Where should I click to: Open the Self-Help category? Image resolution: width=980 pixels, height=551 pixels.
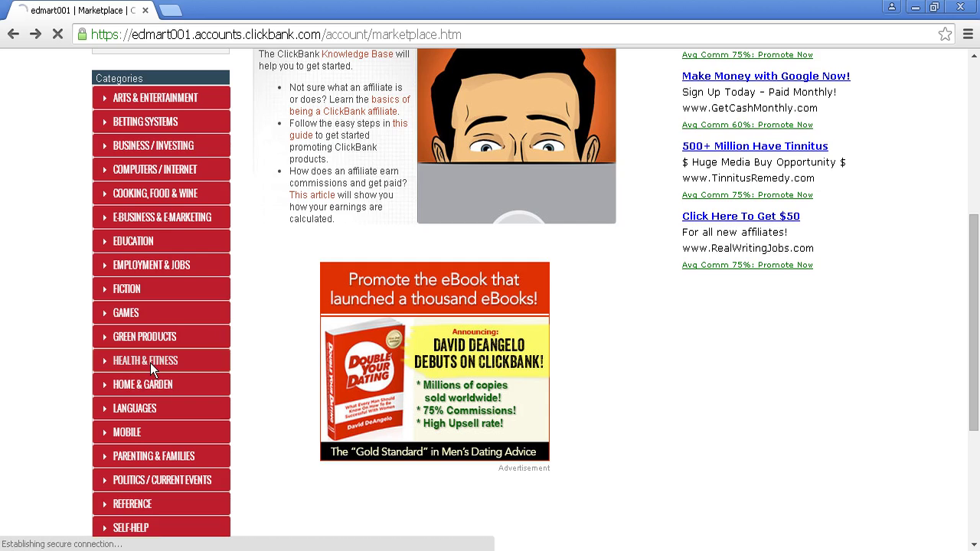point(161,527)
